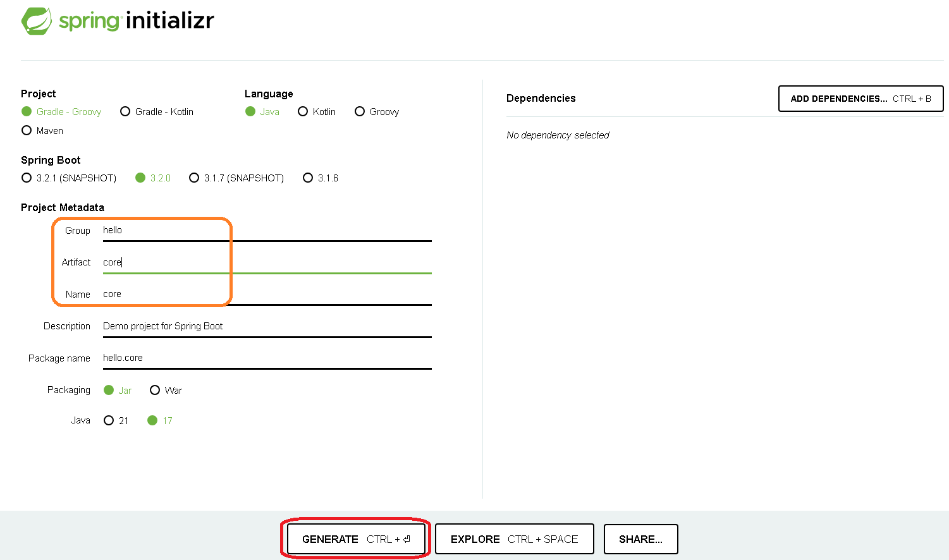The width and height of the screenshot is (949, 560).
Task: Click the Language section heading
Action: [269, 94]
